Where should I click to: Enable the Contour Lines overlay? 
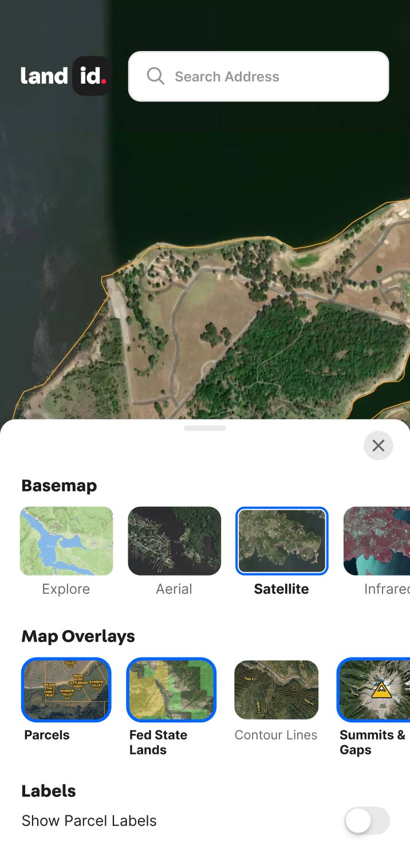coord(276,690)
